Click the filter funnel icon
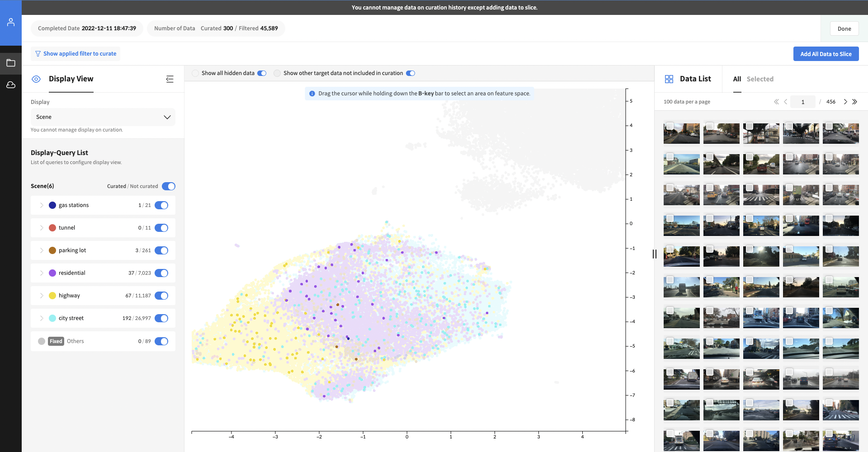This screenshot has height=452, width=868. pyautogui.click(x=38, y=54)
